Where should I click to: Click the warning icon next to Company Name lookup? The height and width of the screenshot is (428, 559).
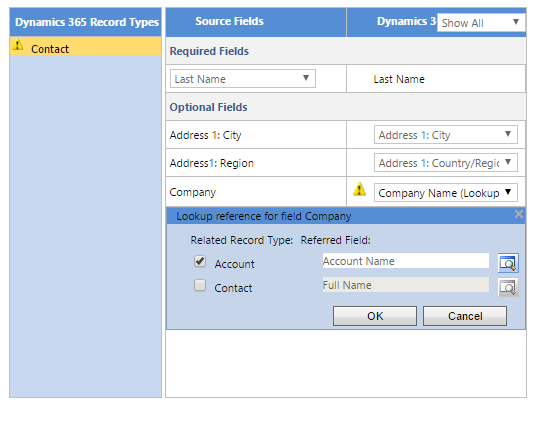click(359, 189)
